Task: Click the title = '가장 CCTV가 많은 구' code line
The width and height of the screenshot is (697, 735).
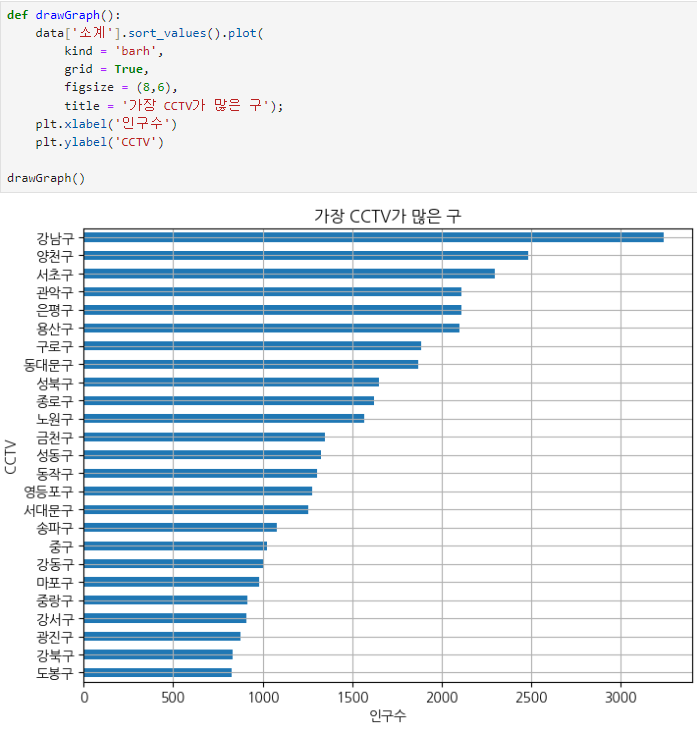Action: (174, 105)
